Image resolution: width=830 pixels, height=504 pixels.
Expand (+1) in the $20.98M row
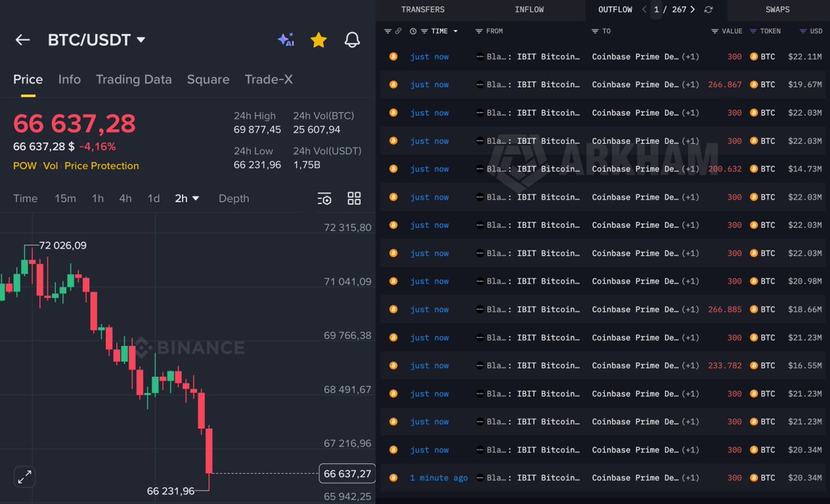pos(690,281)
